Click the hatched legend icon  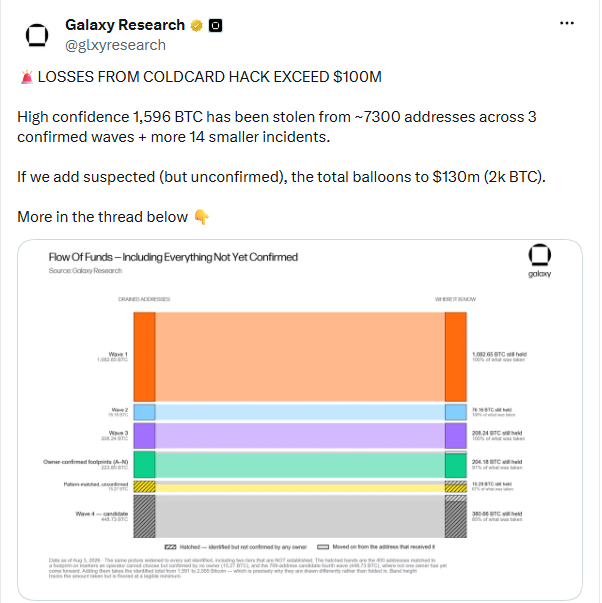click(x=170, y=547)
